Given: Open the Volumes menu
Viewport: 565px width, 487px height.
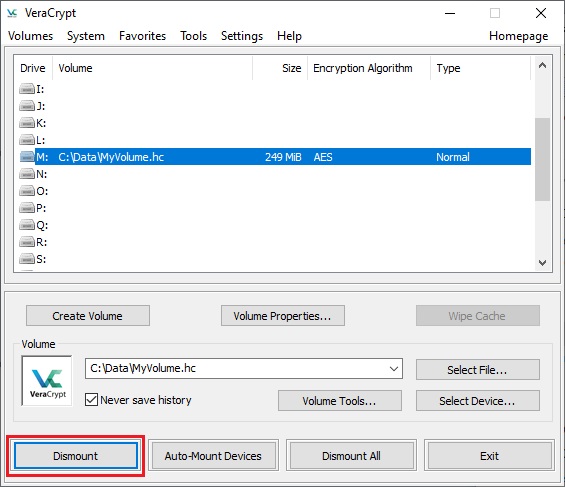Looking at the screenshot, I should 31,36.
